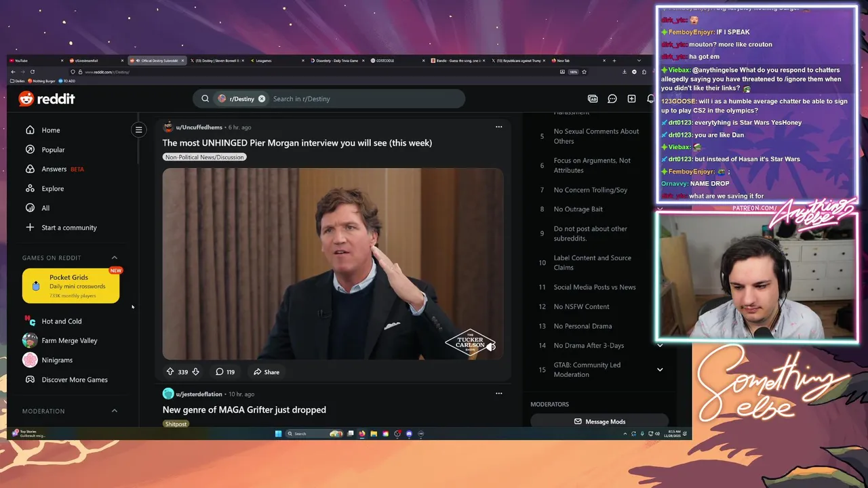Upvote the Pier Morgan interview post
Screen dimensions: 868x488
coord(170,371)
